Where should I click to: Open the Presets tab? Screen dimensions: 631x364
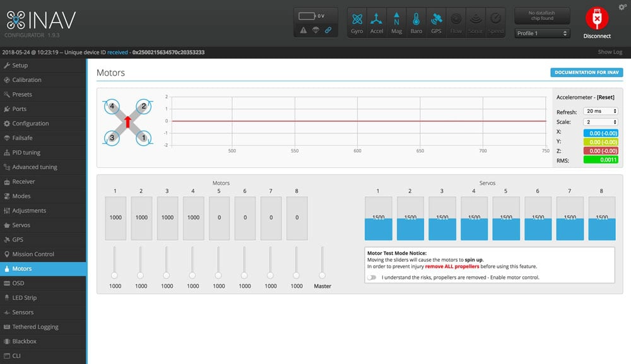(43, 94)
